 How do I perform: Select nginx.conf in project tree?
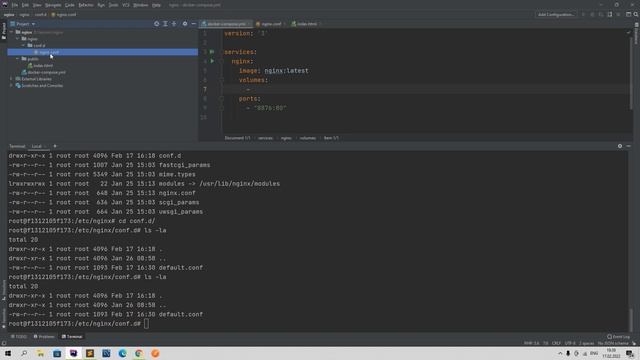point(102,52)
